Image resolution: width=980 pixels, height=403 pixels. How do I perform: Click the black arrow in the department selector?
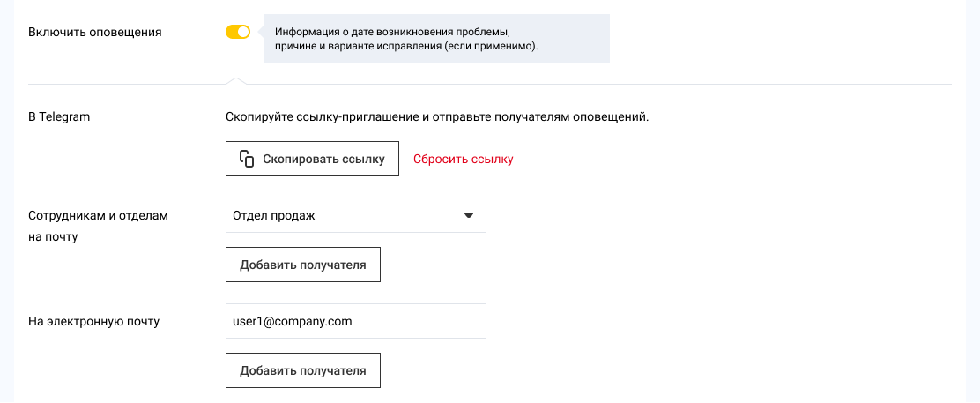[469, 215]
